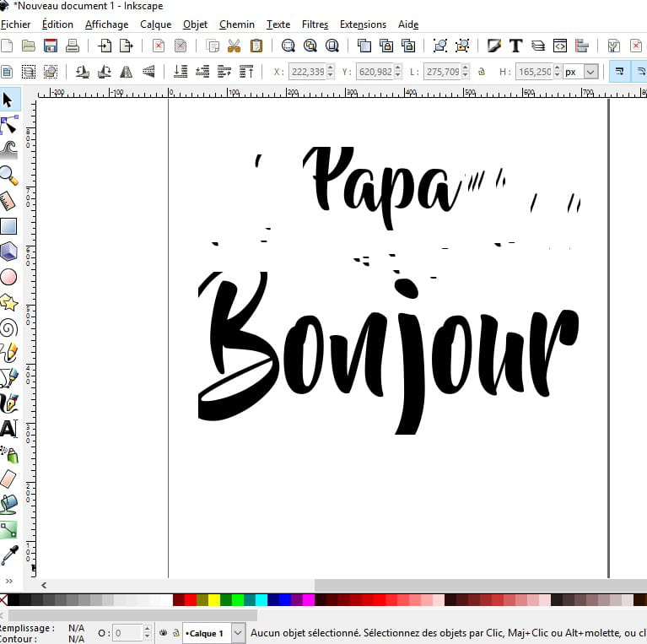
Task: Raise selection to top icon
Action: [247, 72]
